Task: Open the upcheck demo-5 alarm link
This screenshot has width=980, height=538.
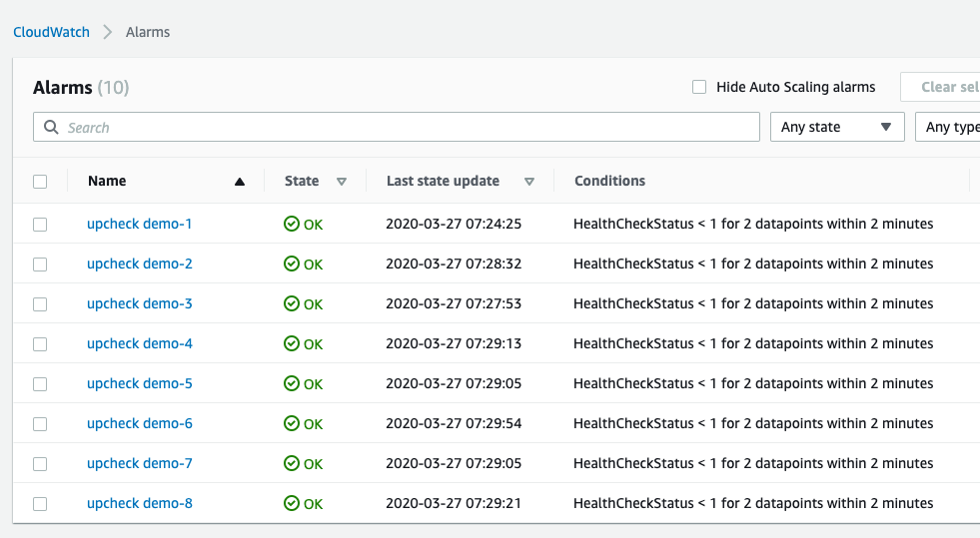Action: coord(139,383)
